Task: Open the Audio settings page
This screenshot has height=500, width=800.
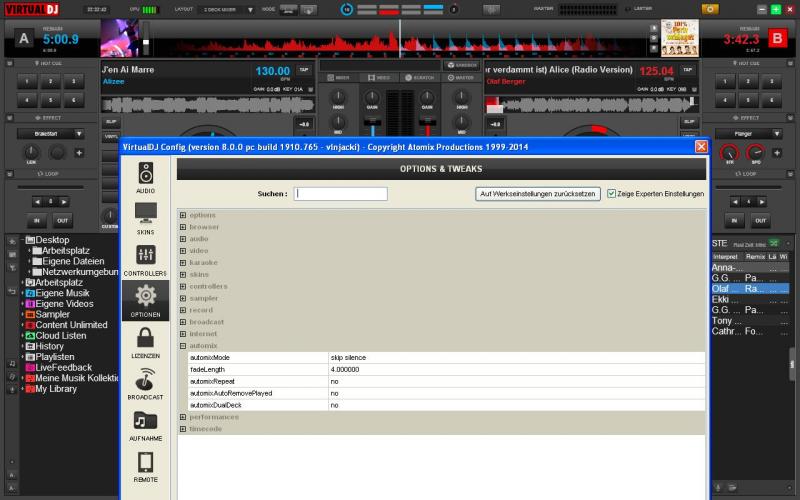Action: tap(146, 175)
